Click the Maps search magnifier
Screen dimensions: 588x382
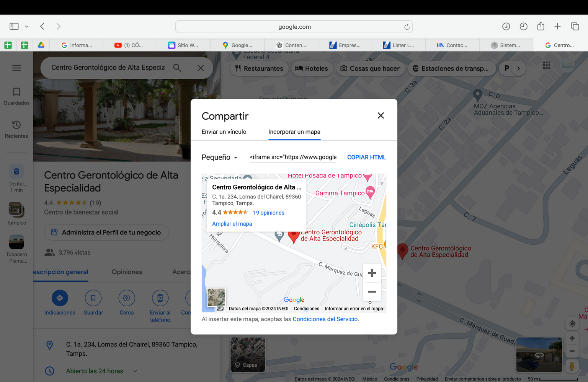pos(177,68)
